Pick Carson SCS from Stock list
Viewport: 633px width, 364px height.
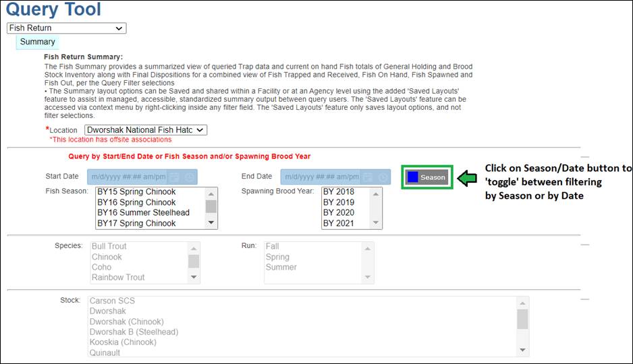coord(112,301)
